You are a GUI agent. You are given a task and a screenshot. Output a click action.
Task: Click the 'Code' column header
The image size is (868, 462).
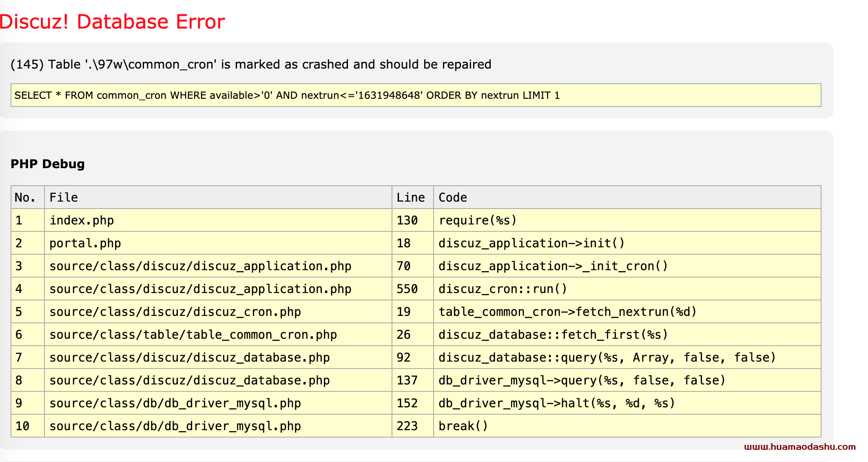(x=627, y=198)
